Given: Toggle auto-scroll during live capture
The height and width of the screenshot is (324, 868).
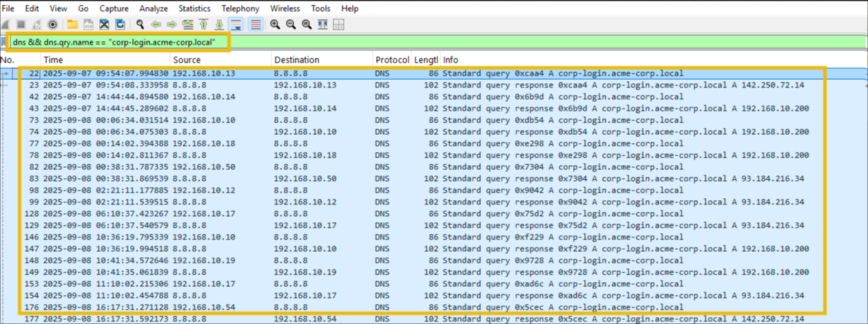Looking at the screenshot, I should click(236, 25).
